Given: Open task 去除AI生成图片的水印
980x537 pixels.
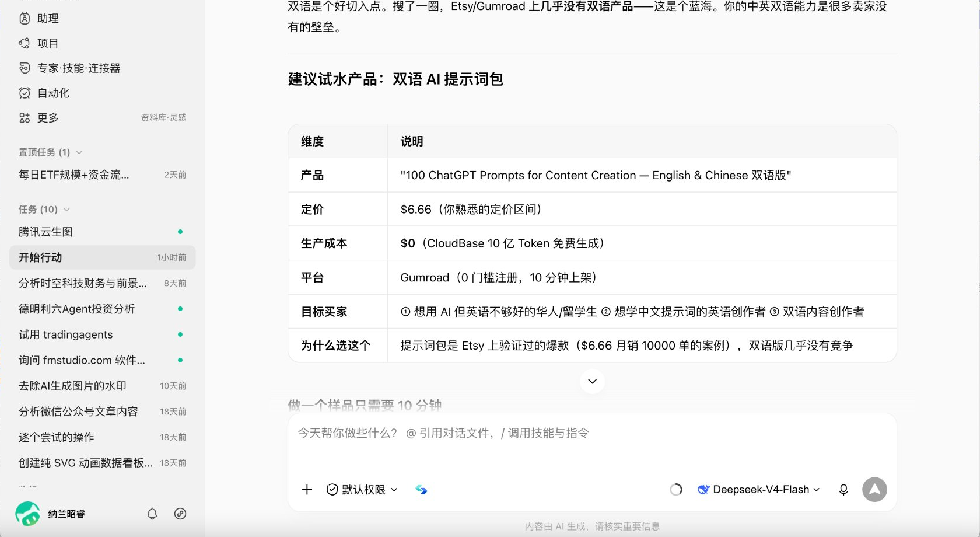Looking at the screenshot, I should [102, 386].
